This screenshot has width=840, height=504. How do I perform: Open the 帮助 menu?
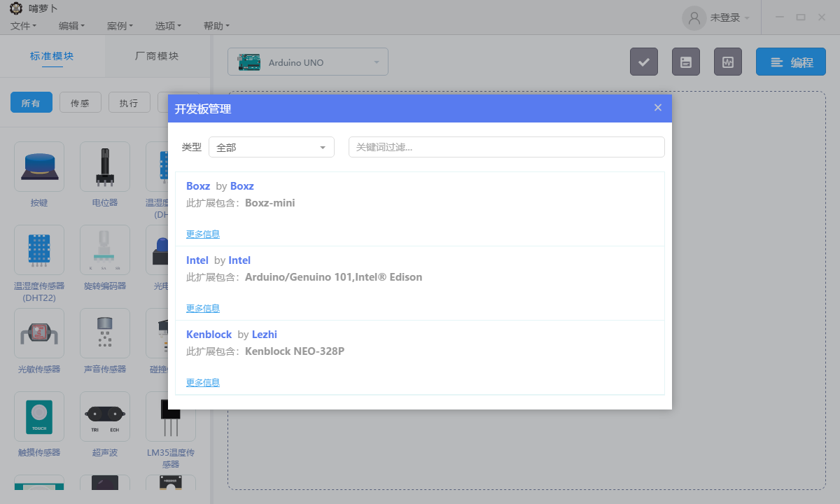[x=216, y=26]
